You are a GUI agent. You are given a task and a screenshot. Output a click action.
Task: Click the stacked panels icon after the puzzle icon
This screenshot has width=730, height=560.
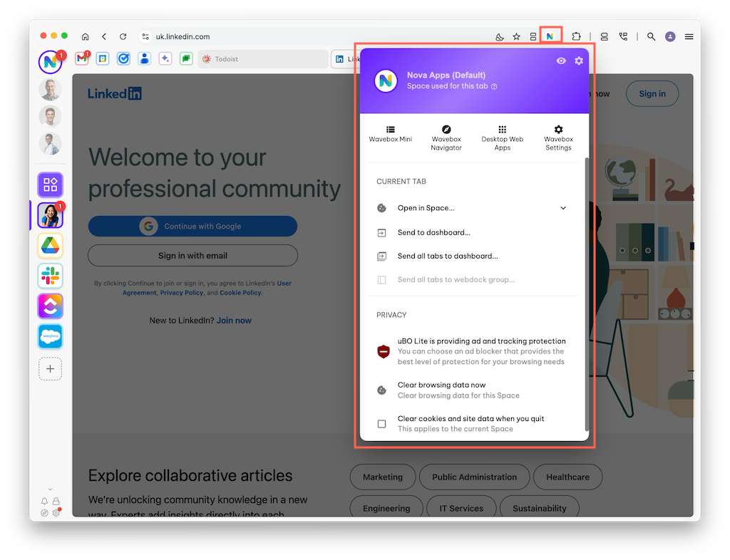(x=605, y=36)
